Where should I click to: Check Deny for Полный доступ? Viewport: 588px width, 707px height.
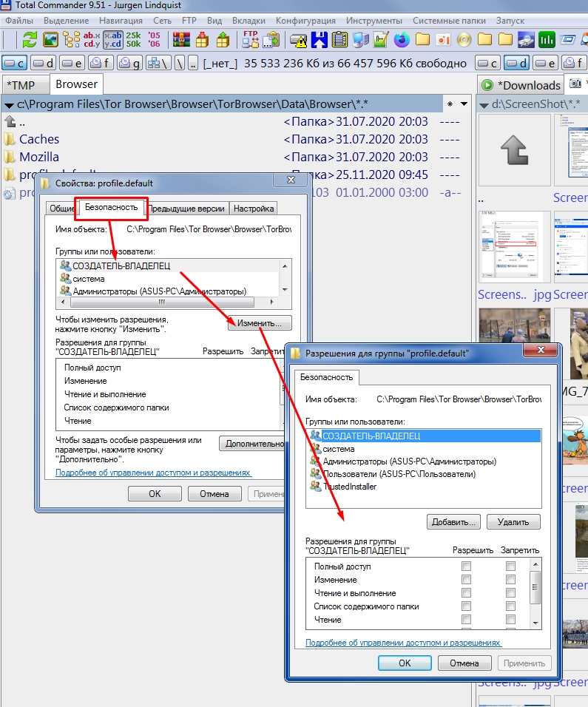510,566
